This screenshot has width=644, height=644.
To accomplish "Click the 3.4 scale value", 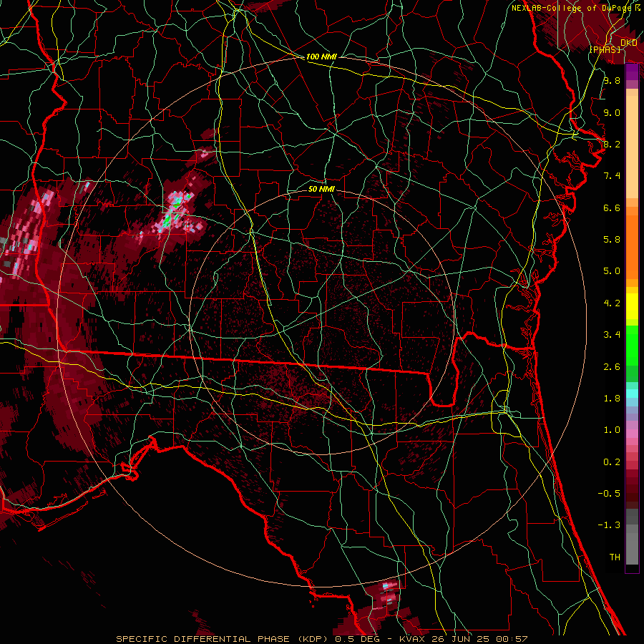I will [x=612, y=335].
